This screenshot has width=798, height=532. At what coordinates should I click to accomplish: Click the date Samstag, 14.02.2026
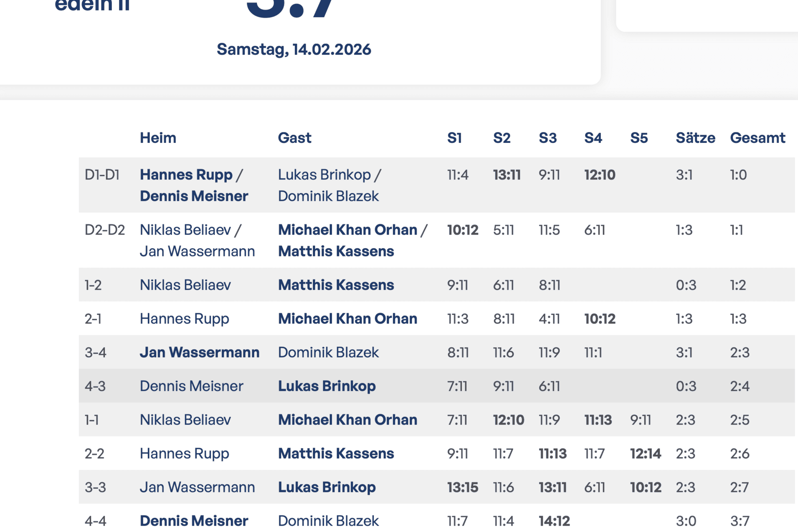294,49
